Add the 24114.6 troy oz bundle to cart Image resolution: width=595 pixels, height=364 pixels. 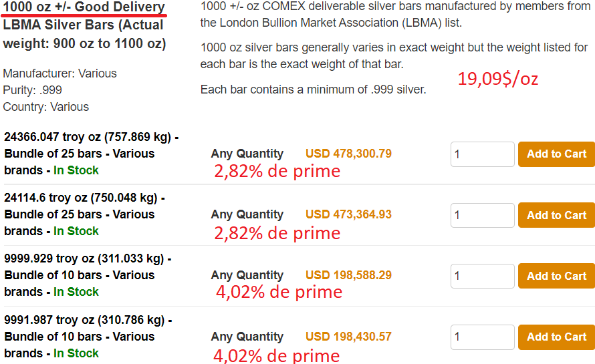[556, 215]
